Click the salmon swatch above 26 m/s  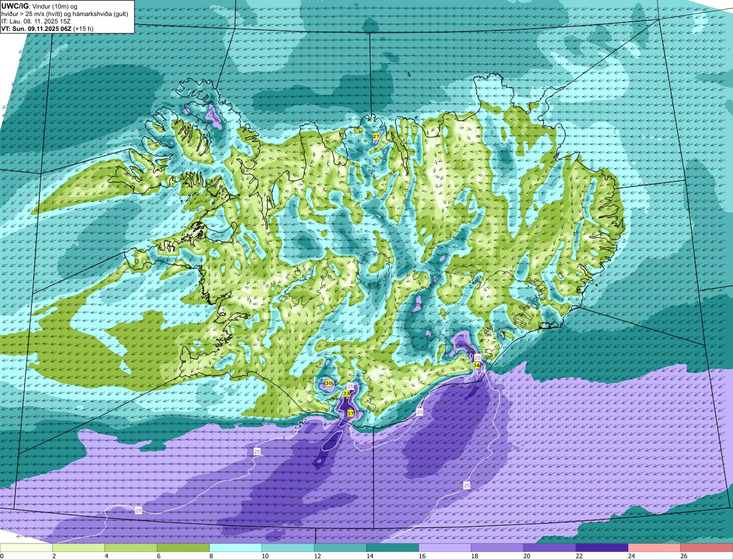coord(707,547)
